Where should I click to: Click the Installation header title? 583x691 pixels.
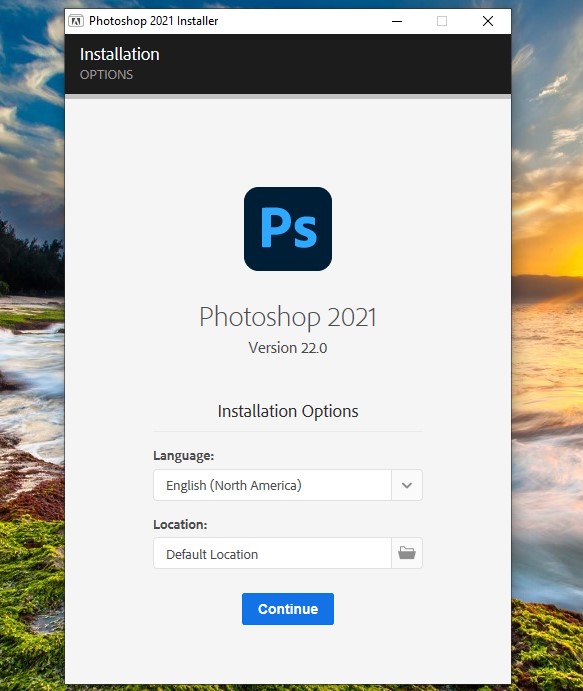pyautogui.click(x=119, y=54)
